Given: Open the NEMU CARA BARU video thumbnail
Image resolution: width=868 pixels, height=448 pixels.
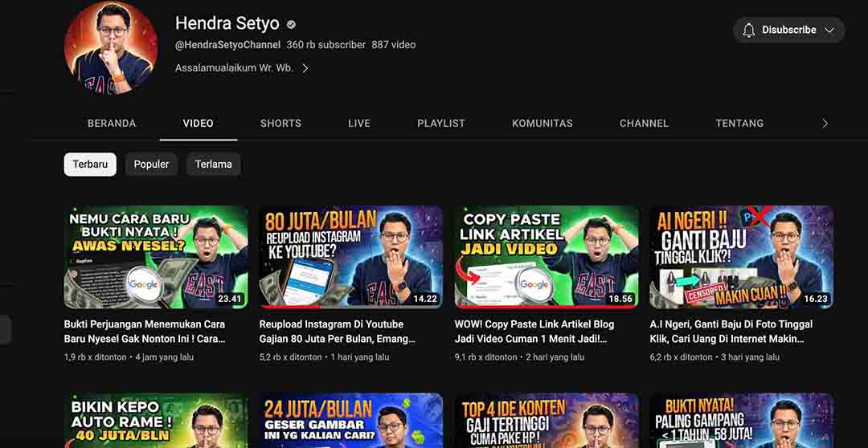Looking at the screenshot, I should tap(157, 257).
